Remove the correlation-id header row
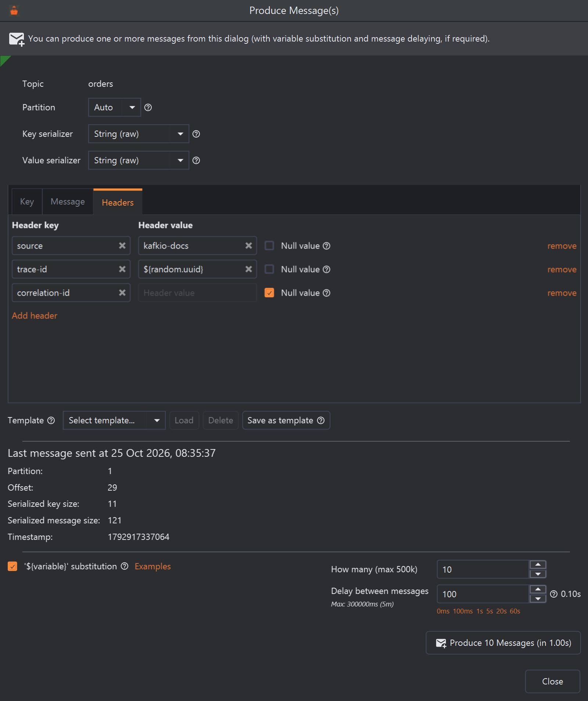The width and height of the screenshot is (588, 701). [562, 293]
